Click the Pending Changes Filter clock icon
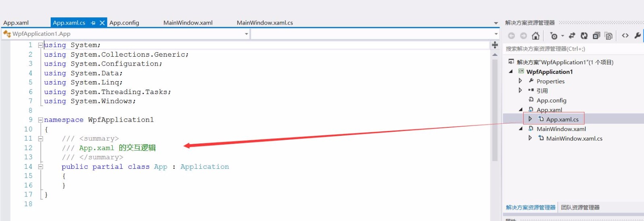644x221 pixels. click(554, 36)
